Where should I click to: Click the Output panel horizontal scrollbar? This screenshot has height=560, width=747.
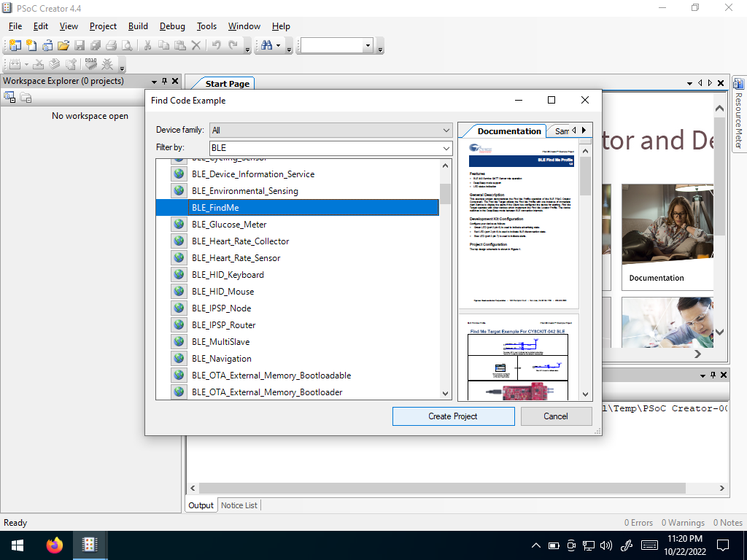(441, 488)
